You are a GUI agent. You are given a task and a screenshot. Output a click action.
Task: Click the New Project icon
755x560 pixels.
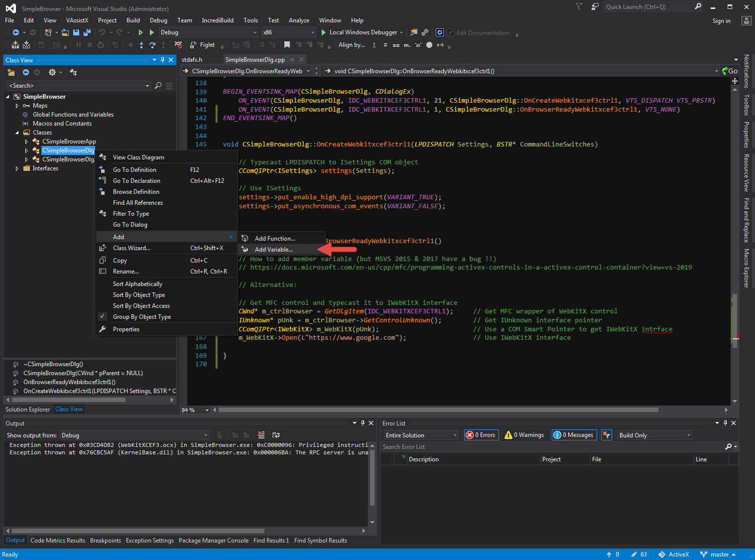point(48,32)
